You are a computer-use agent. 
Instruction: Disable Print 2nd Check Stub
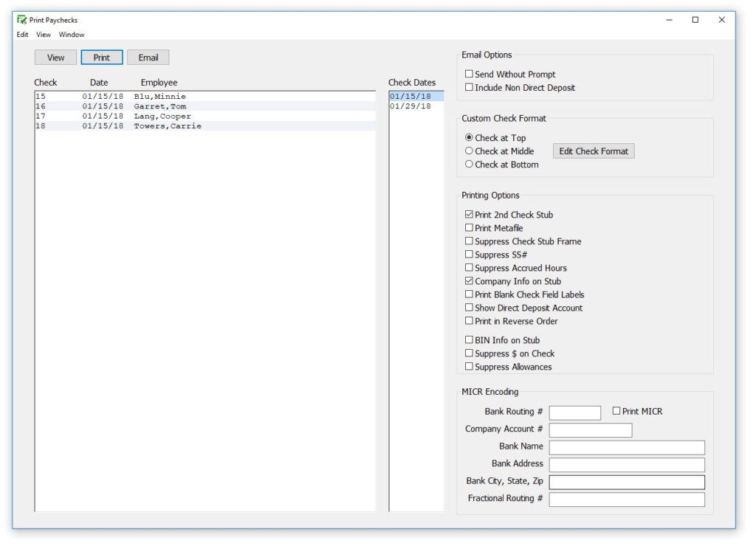[470, 215]
